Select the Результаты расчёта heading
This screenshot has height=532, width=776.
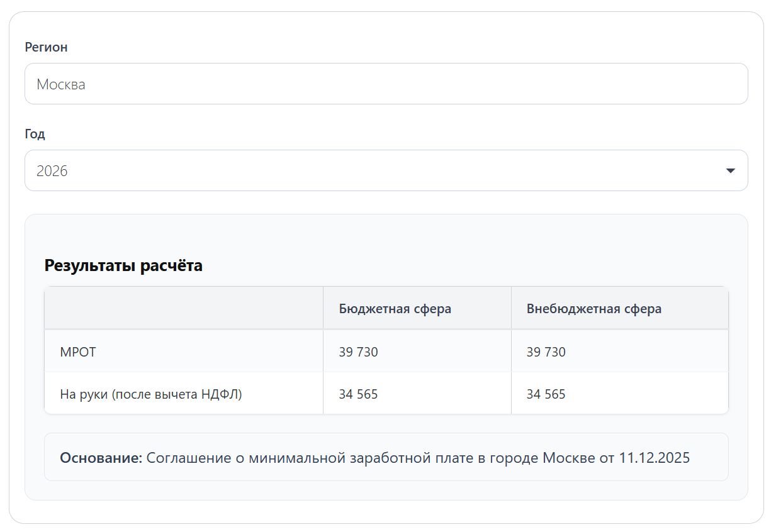click(123, 265)
